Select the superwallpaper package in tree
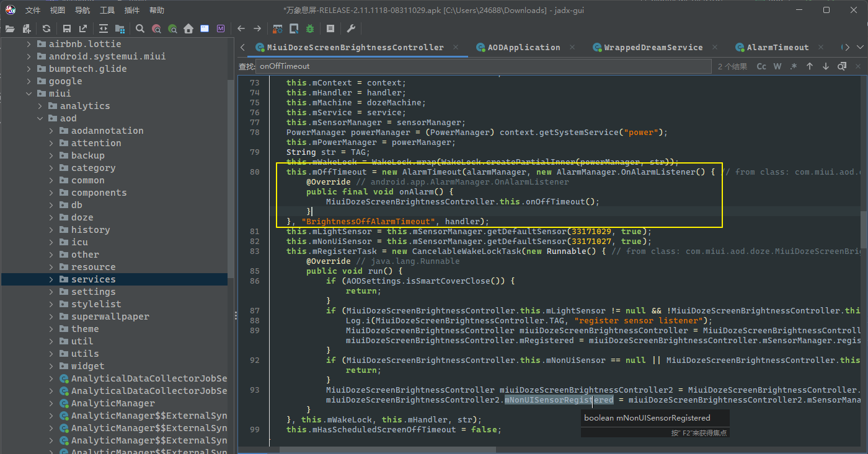The width and height of the screenshot is (868, 454). (x=110, y=316)
